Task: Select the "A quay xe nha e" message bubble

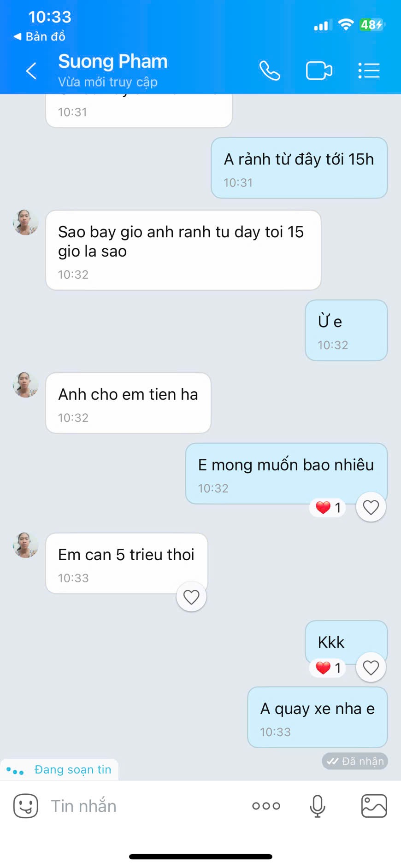Action: pos(317,717)
